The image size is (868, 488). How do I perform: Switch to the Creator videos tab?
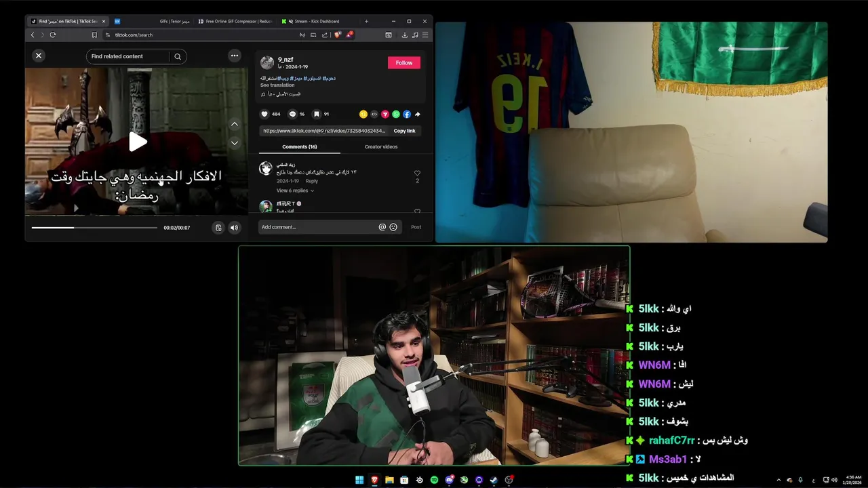[x=381, y=146]
